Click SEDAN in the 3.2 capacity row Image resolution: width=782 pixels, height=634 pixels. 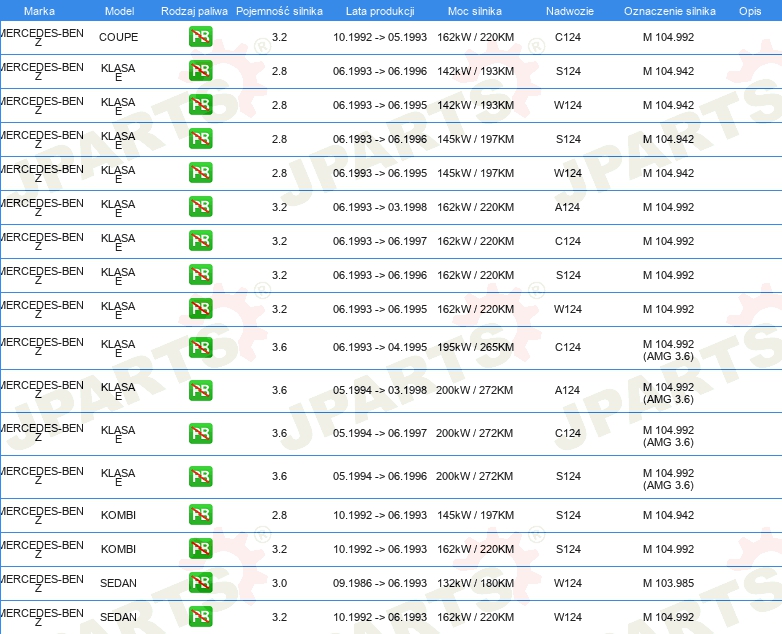coord(118,617)
